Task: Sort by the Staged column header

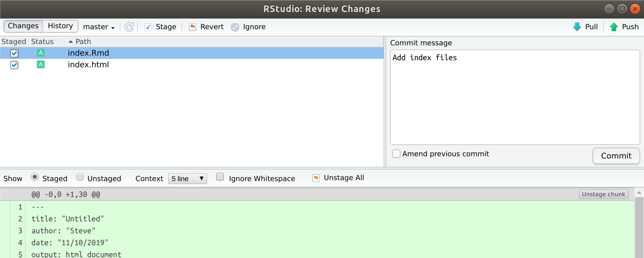Action: [x=14, y=41]
